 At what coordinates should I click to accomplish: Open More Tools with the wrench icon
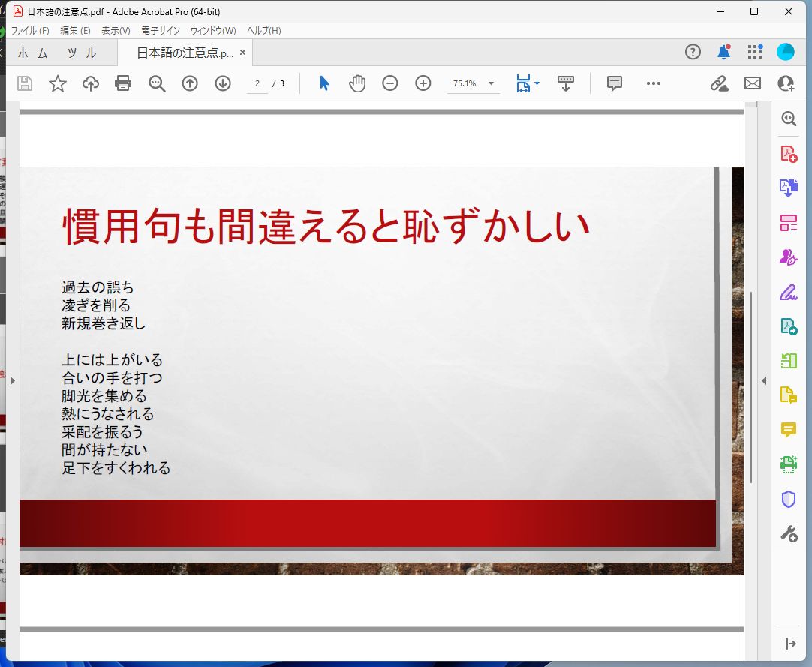click(788, 533)
